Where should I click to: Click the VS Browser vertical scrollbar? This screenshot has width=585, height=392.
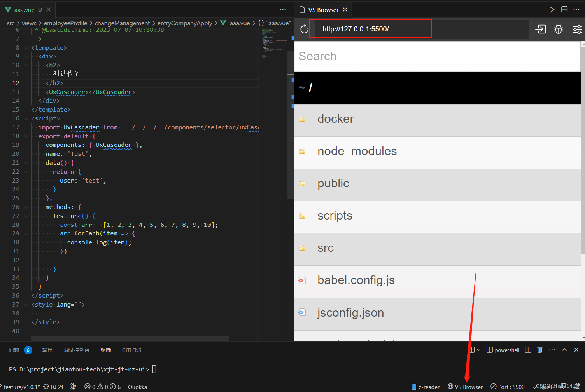point(583,150)
